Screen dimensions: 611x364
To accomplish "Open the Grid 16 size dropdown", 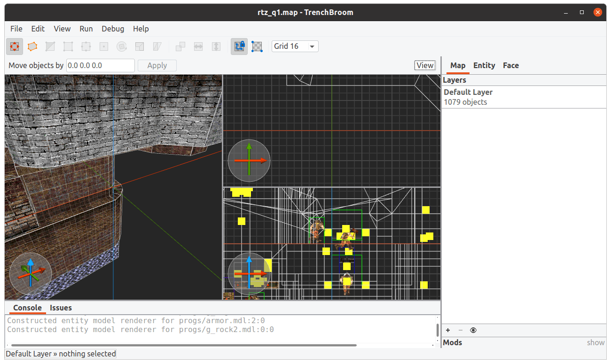I will point(295,46).
